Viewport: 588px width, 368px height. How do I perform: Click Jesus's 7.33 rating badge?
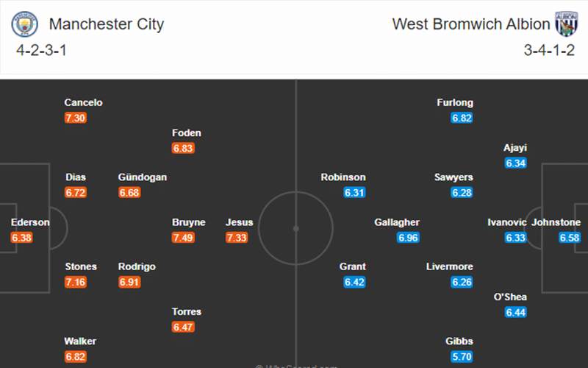click(x=237, y=238)
